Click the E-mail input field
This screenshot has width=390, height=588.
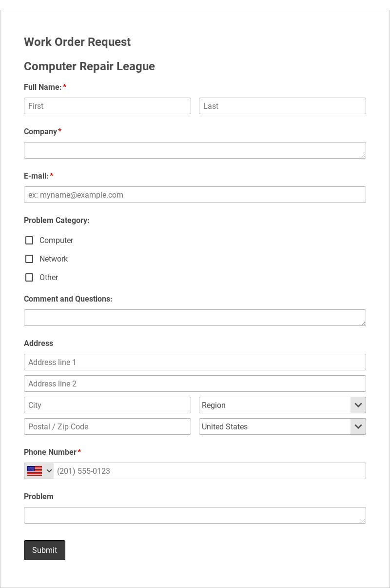click(x=195, y=195)
